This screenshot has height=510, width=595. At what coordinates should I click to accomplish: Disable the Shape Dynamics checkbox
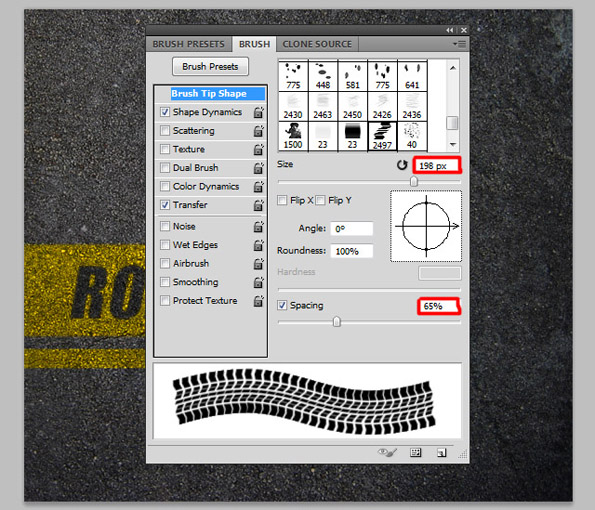(x=165, y=112)
